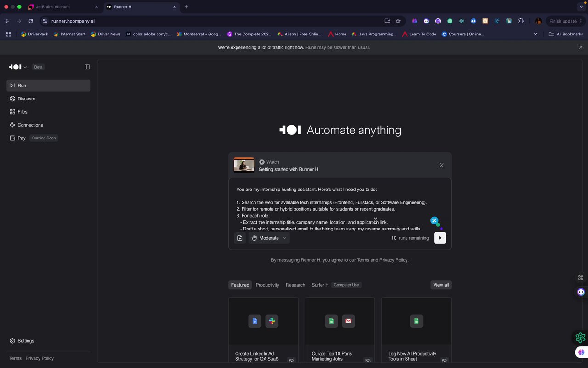Click the replay icon on Paris Marketing Jobs card
588x368 pixels.
pos(367,361)
